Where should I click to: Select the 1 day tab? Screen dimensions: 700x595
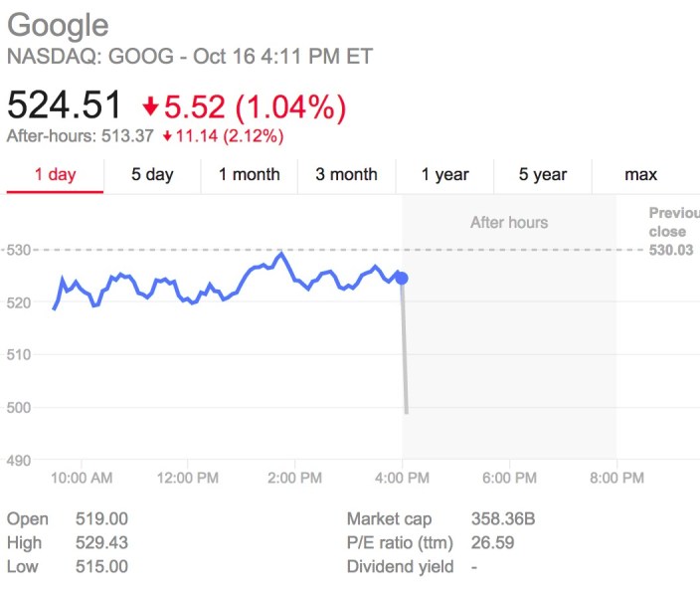55,175
